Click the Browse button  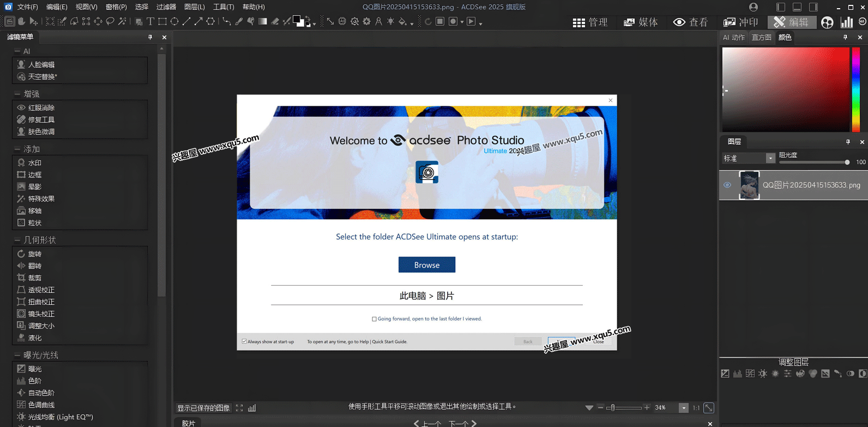tap(427, 264)
